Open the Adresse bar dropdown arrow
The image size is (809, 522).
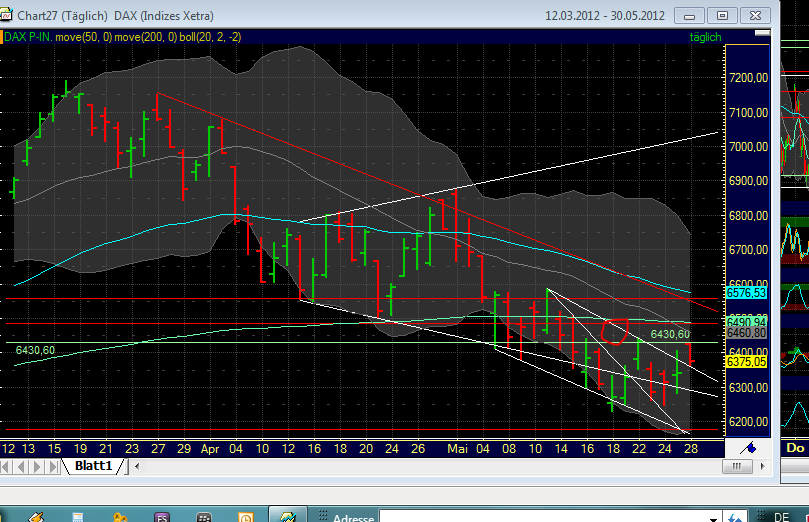coord(714,518)
